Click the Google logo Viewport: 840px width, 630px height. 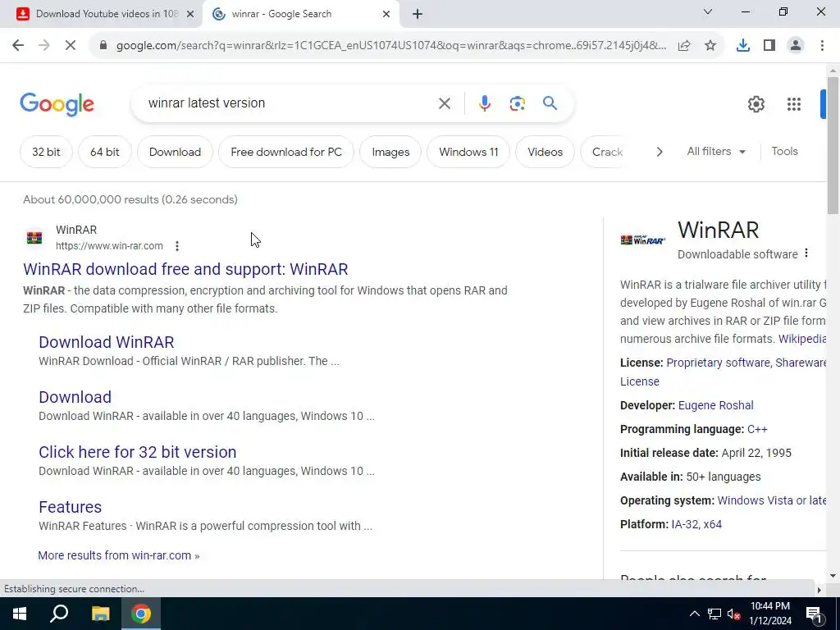pos(57,104)
